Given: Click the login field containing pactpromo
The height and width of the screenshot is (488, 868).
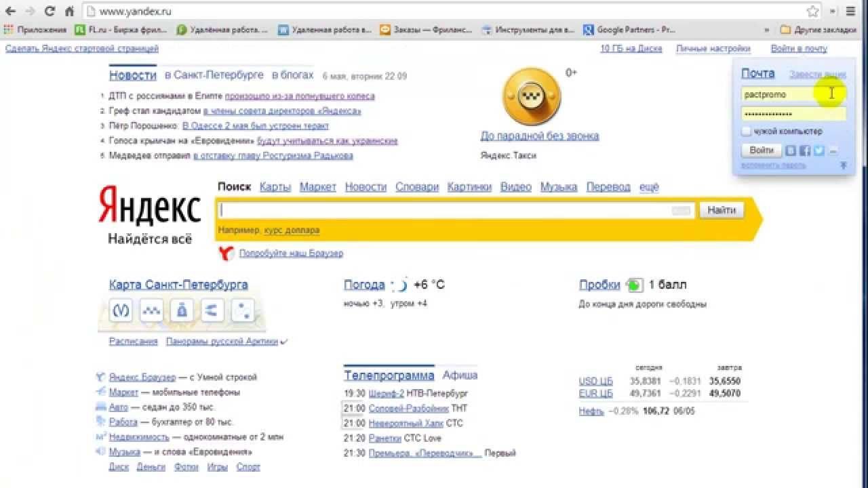Looking at the screenshot, I should [793, 95].
